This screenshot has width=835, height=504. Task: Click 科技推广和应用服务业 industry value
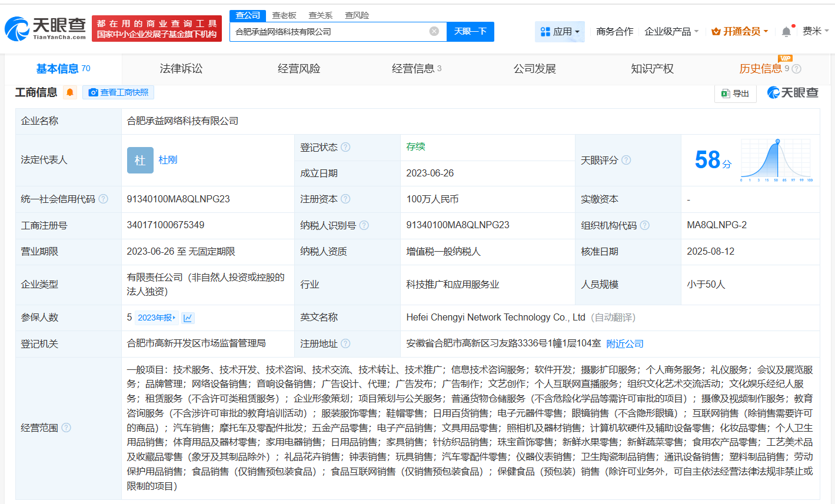(x=453, y=284)
